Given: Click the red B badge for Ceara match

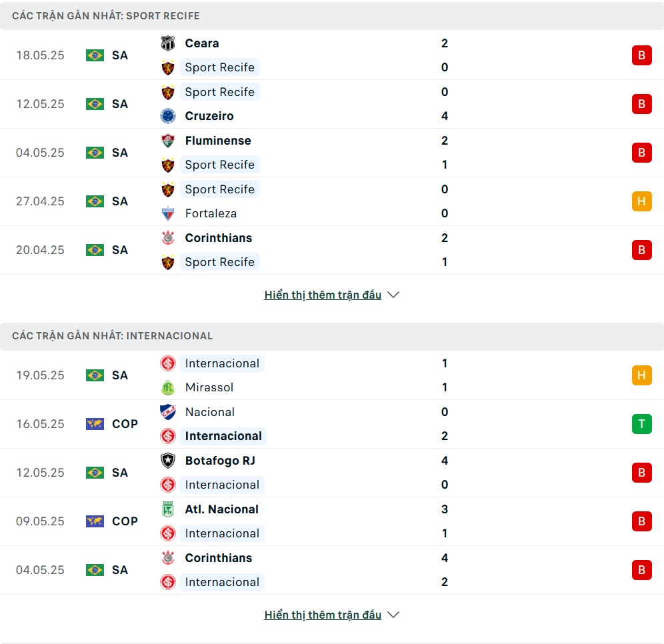Looking at the screenshot, I should click(x=641, y=55).
